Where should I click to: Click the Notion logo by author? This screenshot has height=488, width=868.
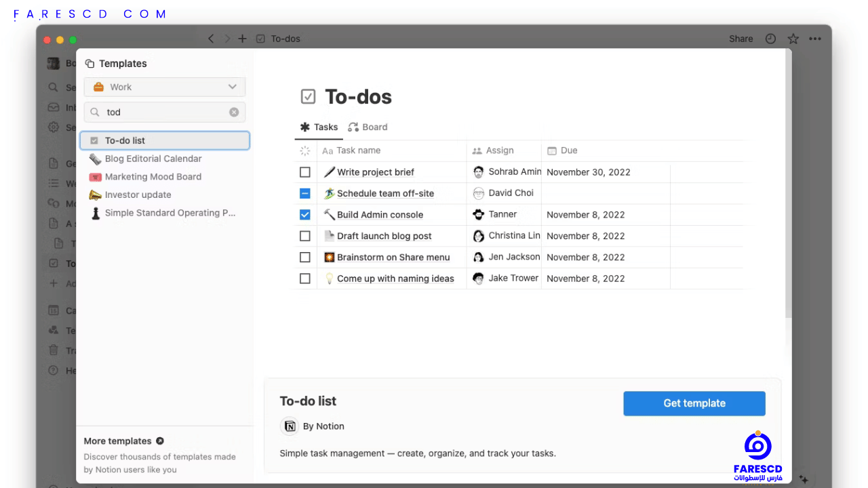(290, 426)
